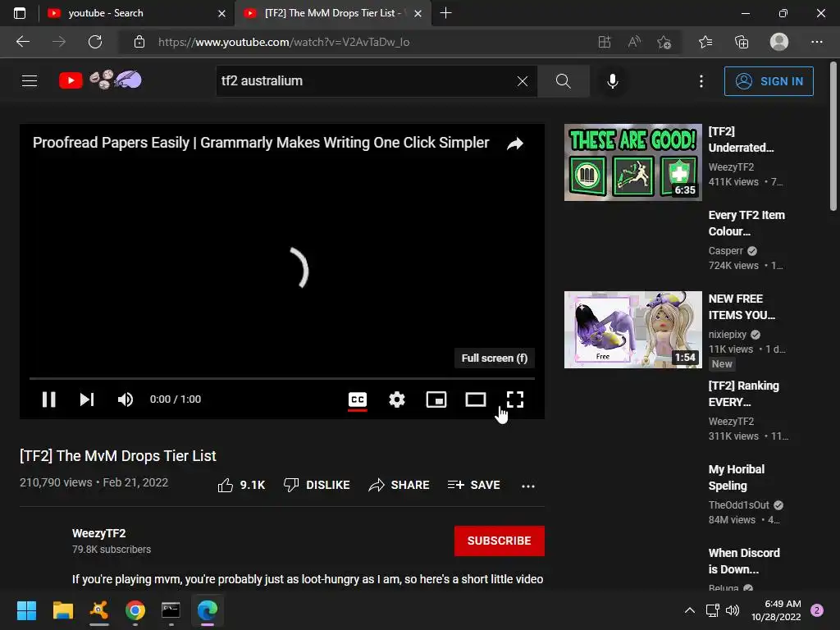Open "Every TF2 Item Colour..." video
The image size is (840, 630).
coord(746,223)
